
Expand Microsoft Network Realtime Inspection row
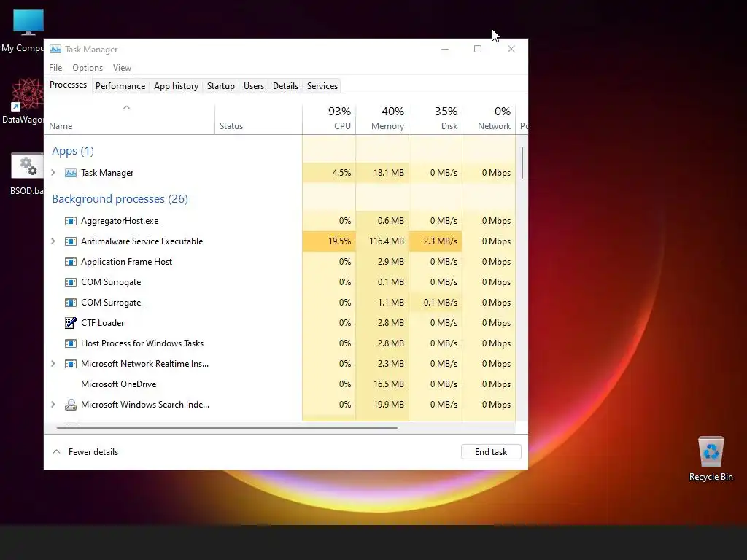click(x=53, y=364)
